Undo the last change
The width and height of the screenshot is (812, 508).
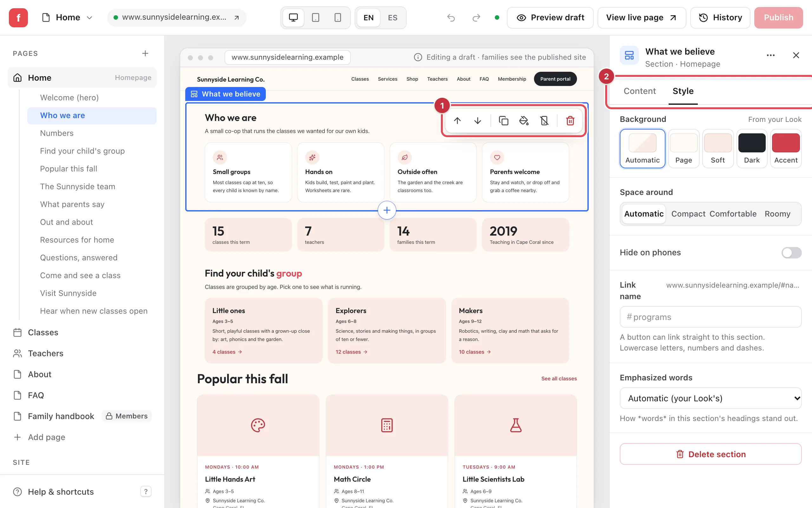451,17
